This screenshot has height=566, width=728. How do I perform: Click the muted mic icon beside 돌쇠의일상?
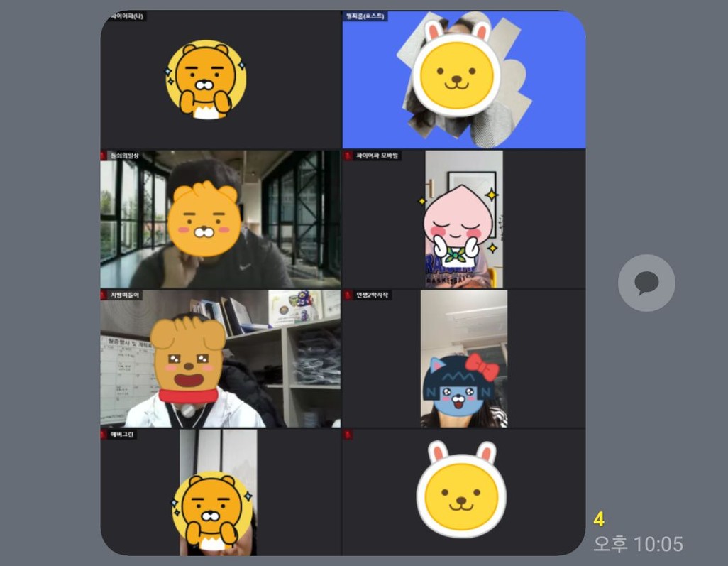[x=104, y=156]
